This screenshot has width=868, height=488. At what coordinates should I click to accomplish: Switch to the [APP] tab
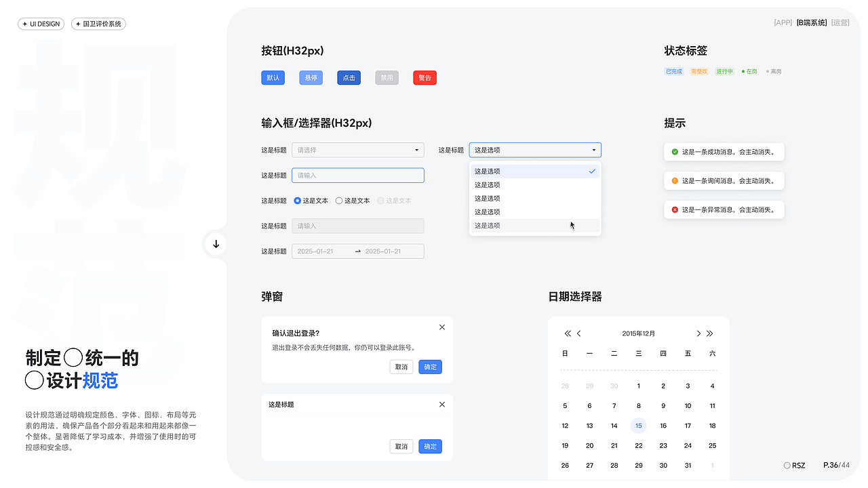[x=783, y=22]
